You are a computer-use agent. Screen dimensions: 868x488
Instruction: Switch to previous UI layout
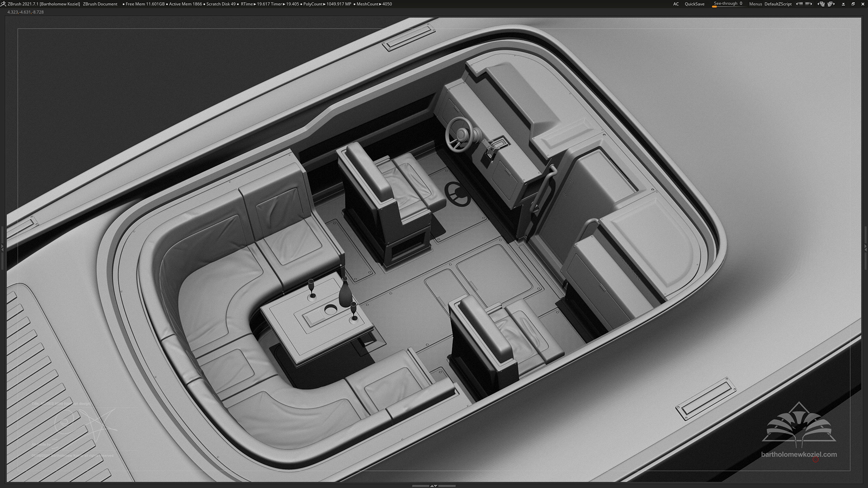pos(821,4)
